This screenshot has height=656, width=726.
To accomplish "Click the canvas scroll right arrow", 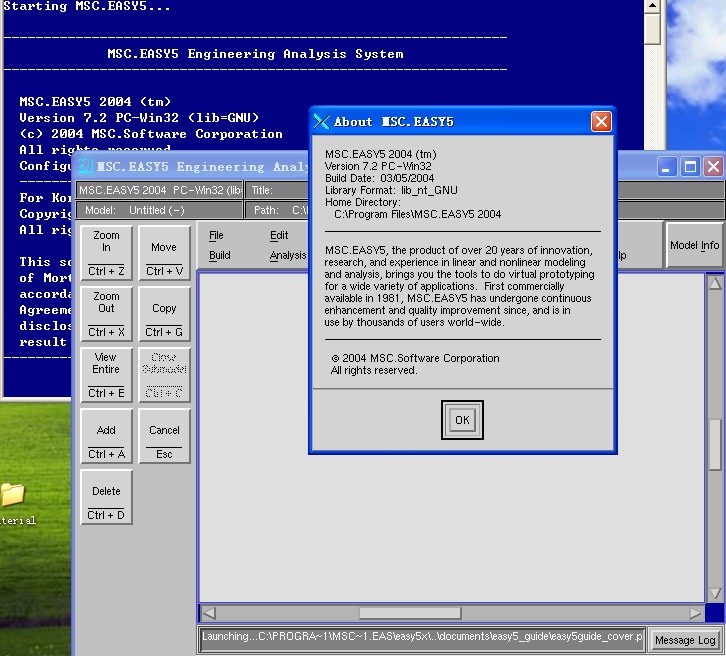I will click(695, 613).
